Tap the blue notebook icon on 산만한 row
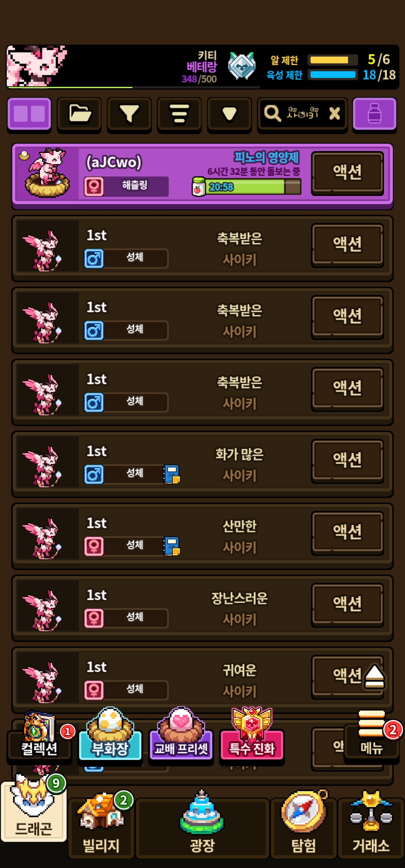The image size is (405, 868). pyautogui.click(x=172, y=546)
